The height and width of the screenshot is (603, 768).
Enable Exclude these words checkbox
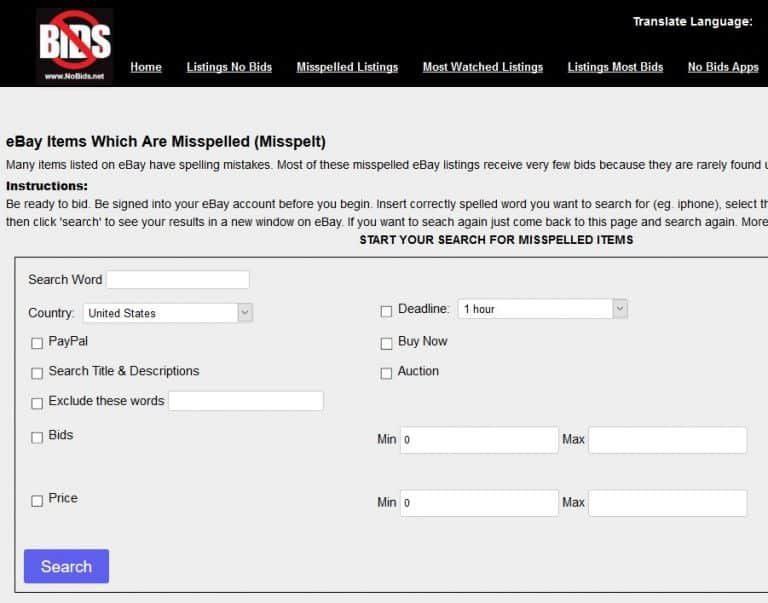[37, 403]
